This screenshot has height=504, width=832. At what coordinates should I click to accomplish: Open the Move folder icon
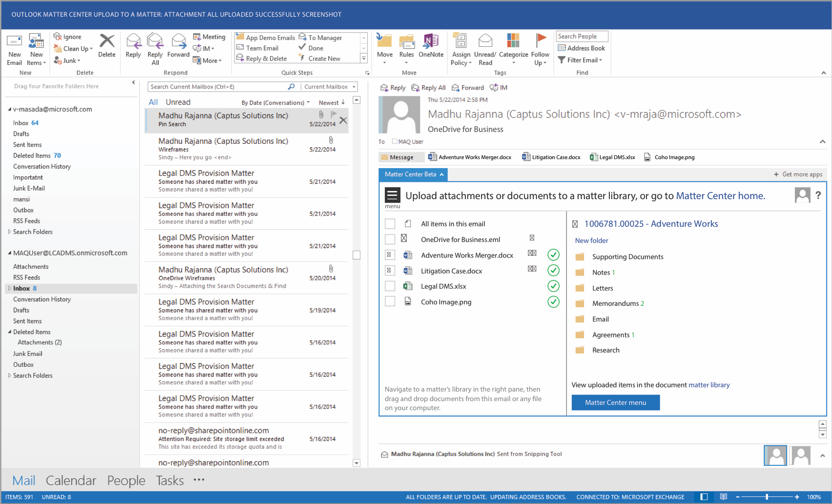(384, 41)
